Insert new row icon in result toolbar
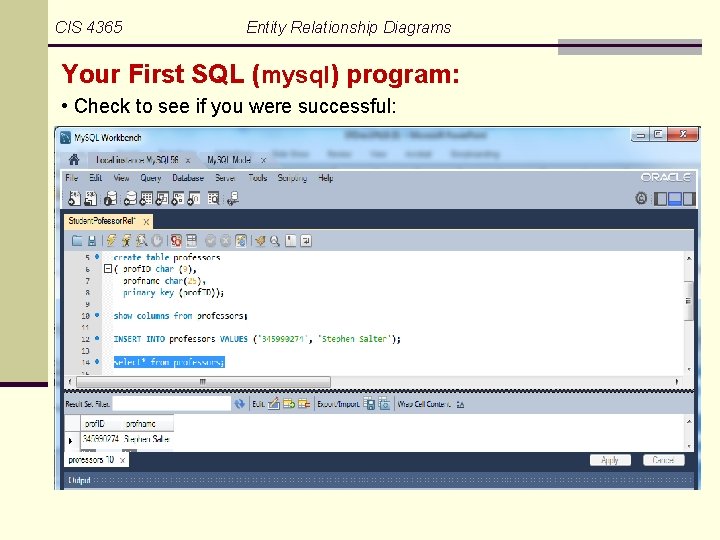This screenshot has height=540, width=720. point(289,404)
